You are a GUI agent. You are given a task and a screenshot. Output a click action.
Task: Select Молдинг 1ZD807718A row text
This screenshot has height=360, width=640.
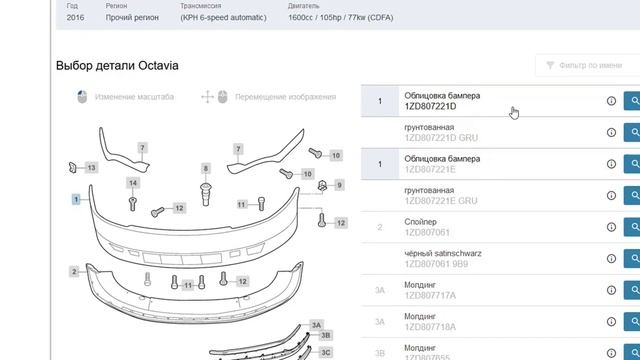tap(430, 322)
